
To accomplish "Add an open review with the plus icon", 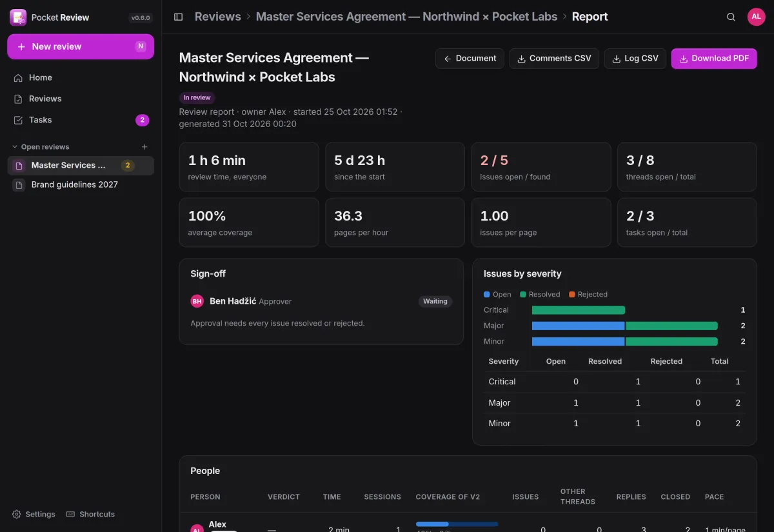I will 144,147.
